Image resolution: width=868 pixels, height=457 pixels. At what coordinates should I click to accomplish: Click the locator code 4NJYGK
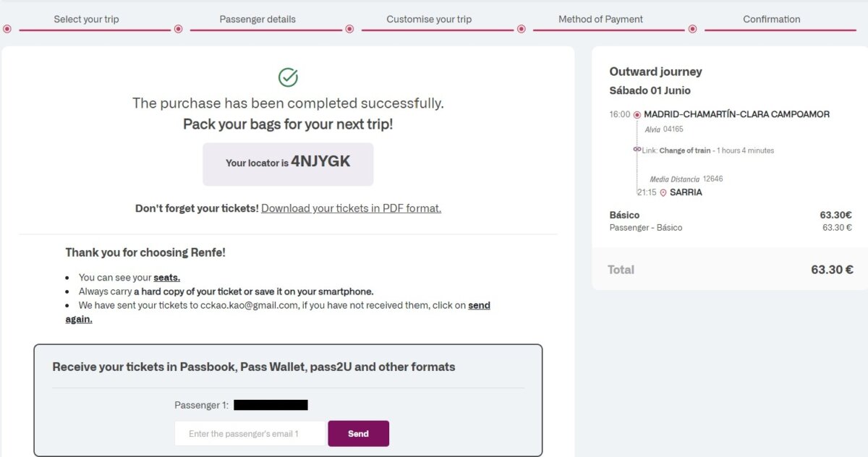coord(320,162)
